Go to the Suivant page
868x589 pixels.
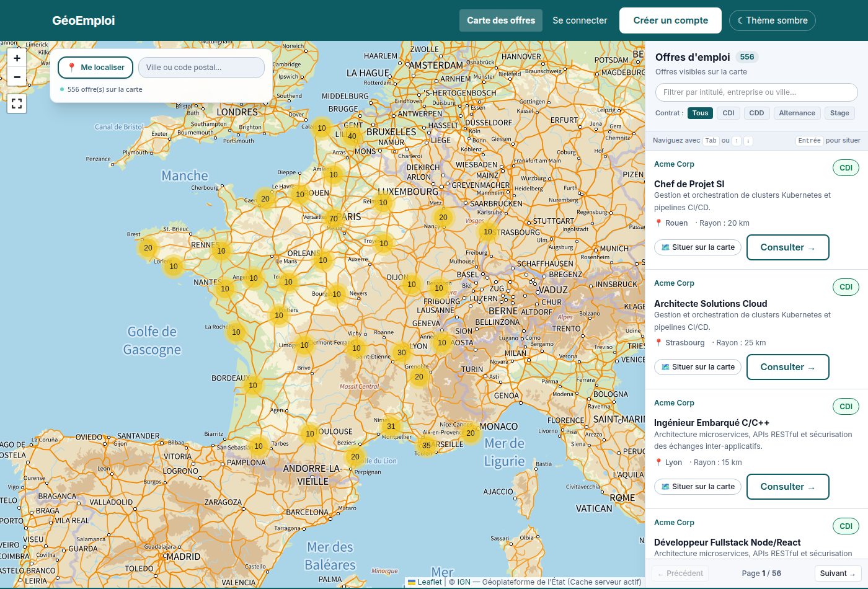[838, 573]
